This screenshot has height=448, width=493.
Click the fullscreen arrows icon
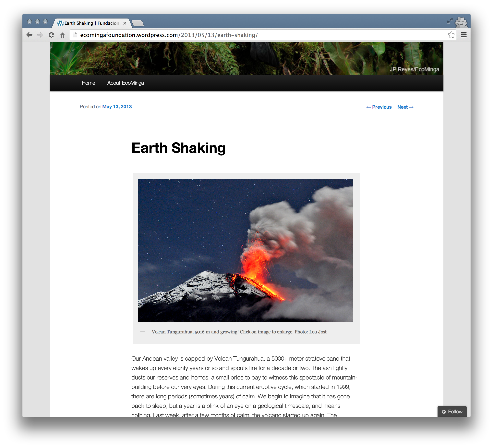click(x=450, y=21)
